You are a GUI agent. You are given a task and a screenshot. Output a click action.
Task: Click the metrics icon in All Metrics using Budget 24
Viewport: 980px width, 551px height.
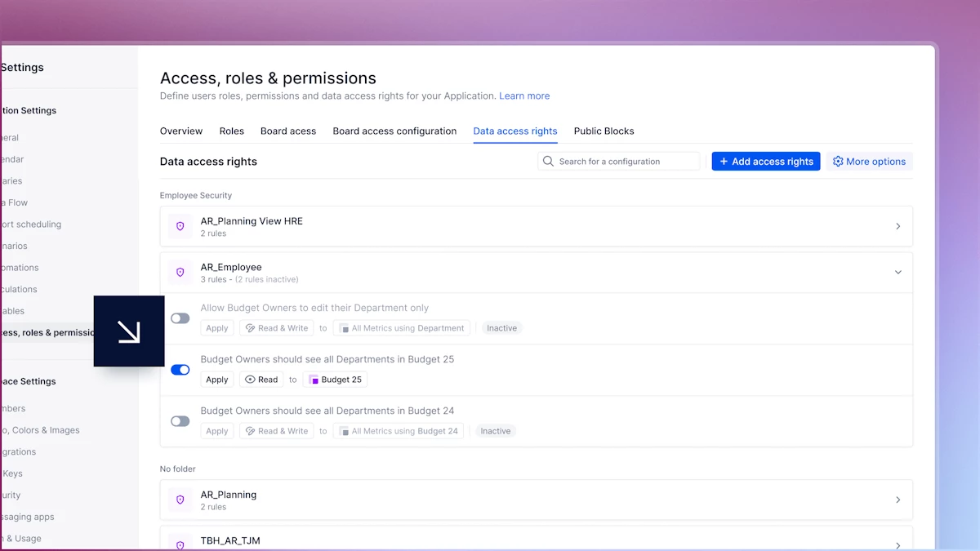click(345, 431)
